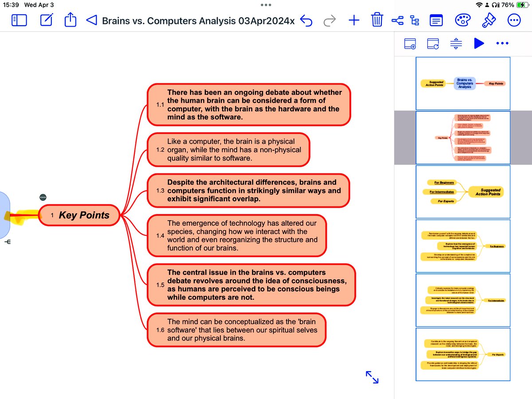
Task: Add a new node with plus
Action: [x=353, y=20]
